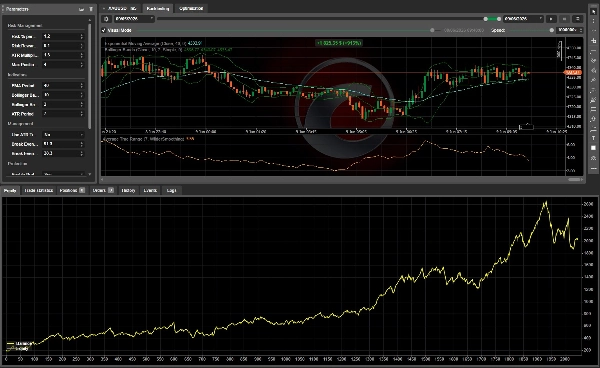Open the Orders tab
Screen dimensions: 600x368
(x=103, y=190)
